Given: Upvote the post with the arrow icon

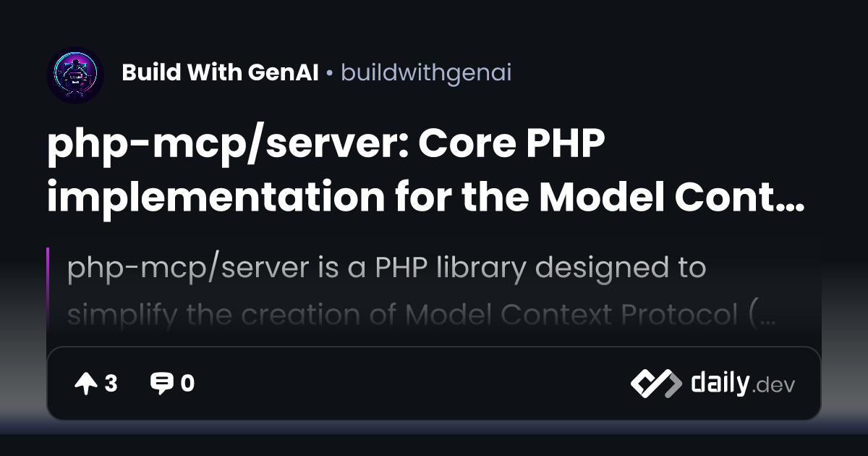Looking at the screenshot, I should (x=85, y=384).
